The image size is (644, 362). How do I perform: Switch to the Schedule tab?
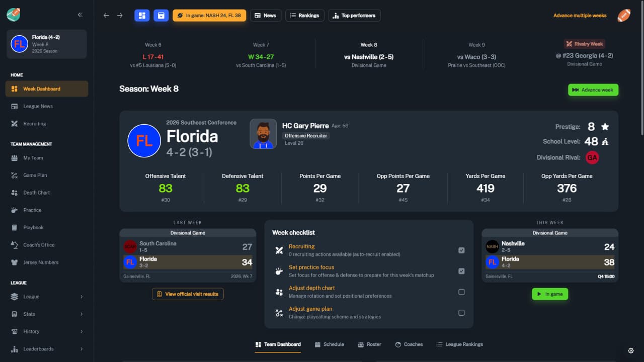coord(330,344)
